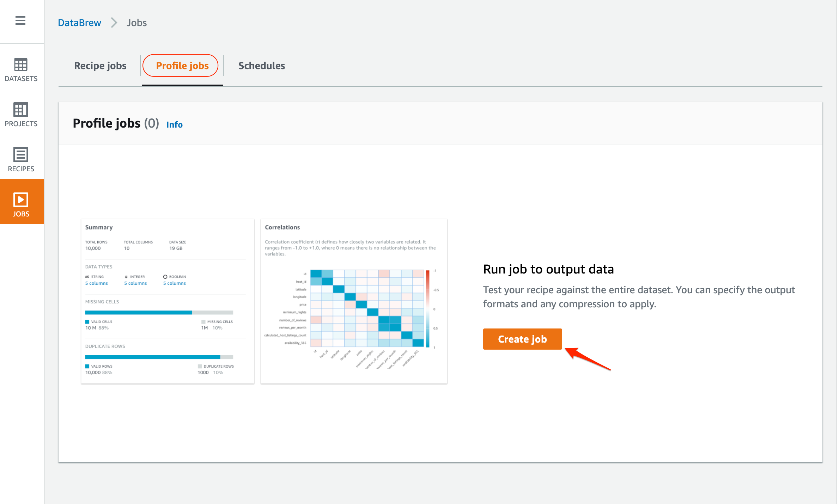Click the Info link beside Profile jobs

pos(174,124)
